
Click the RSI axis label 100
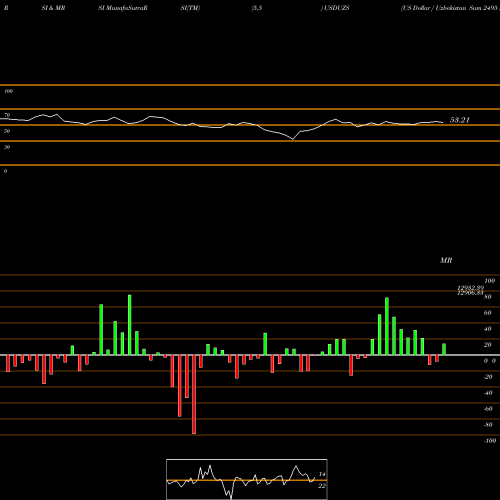9,91
